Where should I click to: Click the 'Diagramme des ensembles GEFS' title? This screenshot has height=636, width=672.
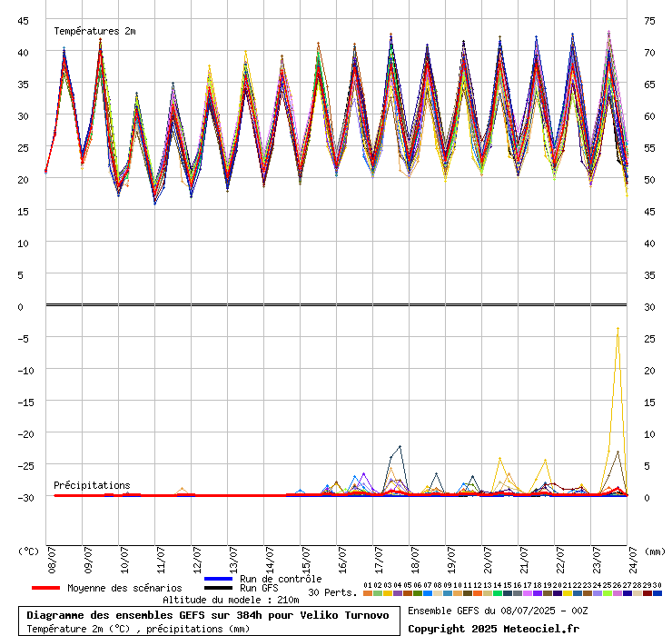coord(208,615)
